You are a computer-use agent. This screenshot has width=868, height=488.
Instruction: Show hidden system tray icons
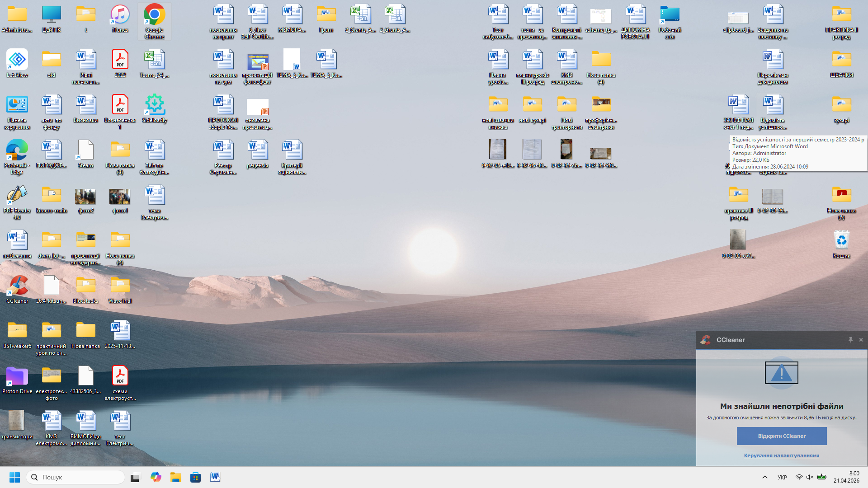765,477
